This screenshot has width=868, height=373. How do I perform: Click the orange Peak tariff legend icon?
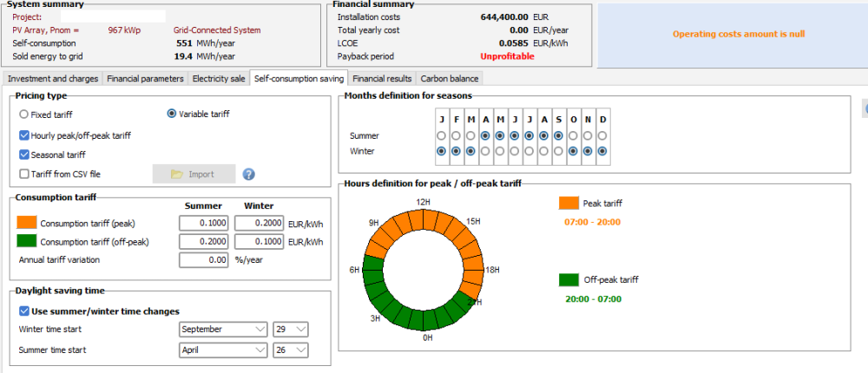pos(569,204)
